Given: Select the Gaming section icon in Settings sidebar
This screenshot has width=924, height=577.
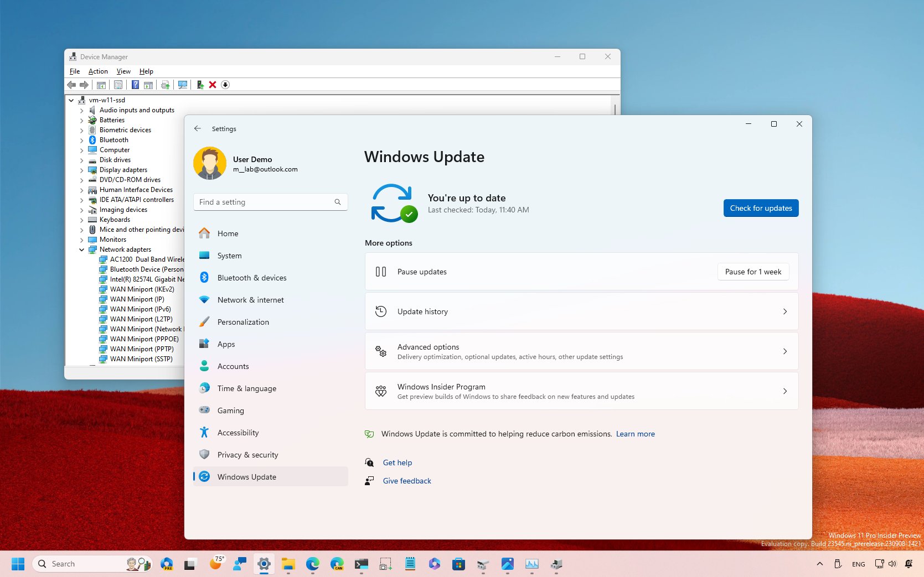Looking at the screenshot, I should 204,410.
